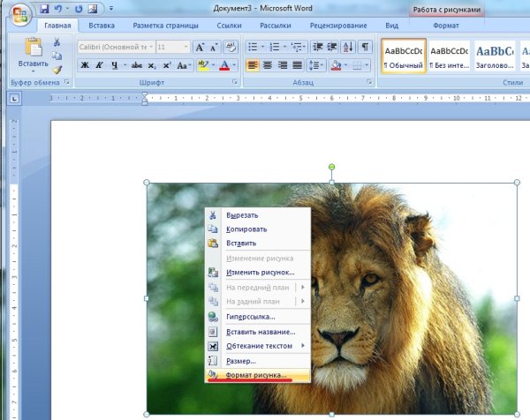Click the font color (red A) swatch
The width and height of the screenshot is (530, 420).
[225, 65]
